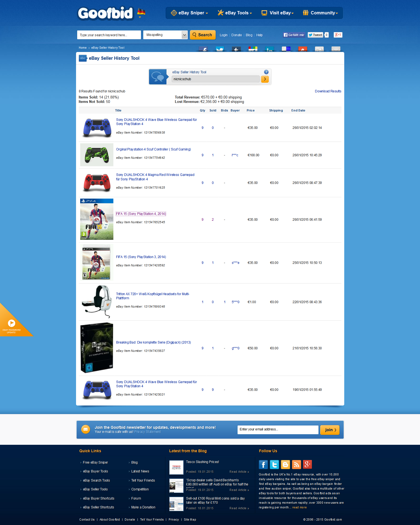The width and height of the screenshot is (420, 525).
Task: Open eBay Seller Shortcuts quick link
Action: click(x=98, y=507)
